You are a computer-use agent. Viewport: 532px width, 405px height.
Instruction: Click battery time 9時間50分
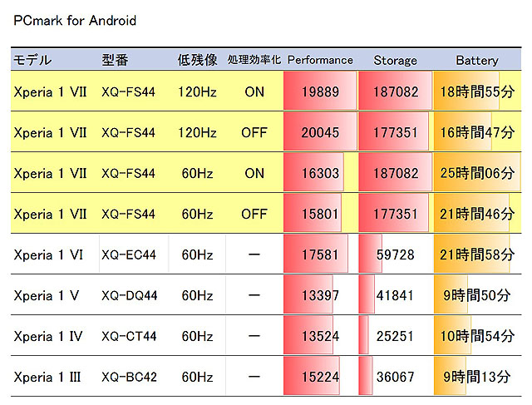click(x=477, y=295)
